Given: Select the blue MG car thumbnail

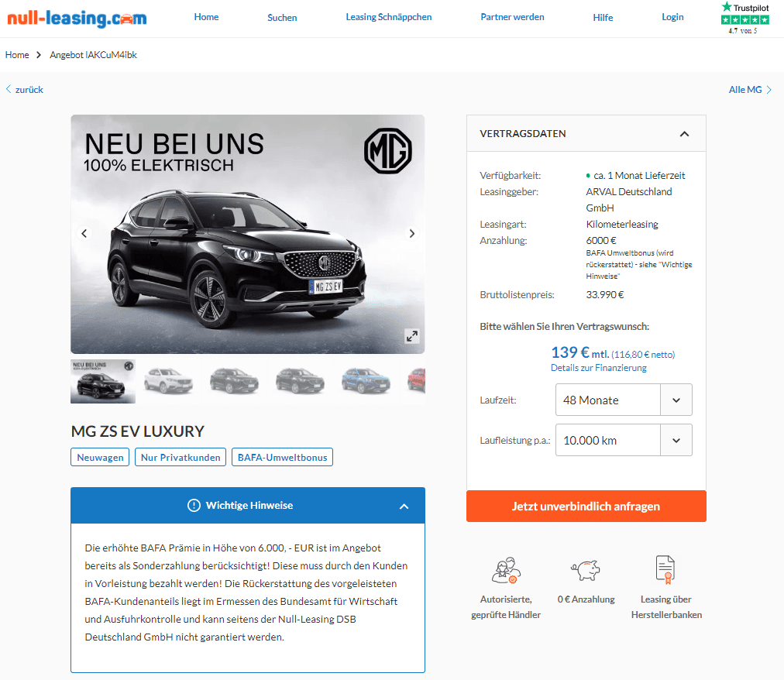Looking at the screenshot, I should (x=366, y=382).
